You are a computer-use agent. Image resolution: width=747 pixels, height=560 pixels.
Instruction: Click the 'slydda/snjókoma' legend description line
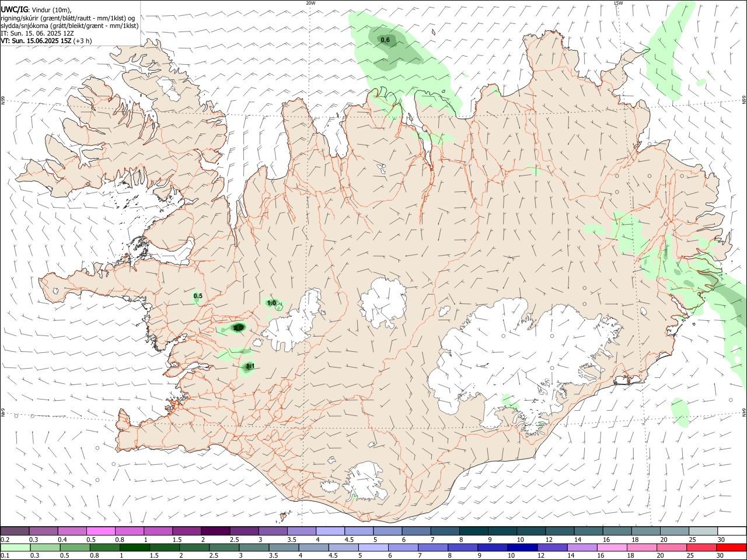tap(69, 26)
